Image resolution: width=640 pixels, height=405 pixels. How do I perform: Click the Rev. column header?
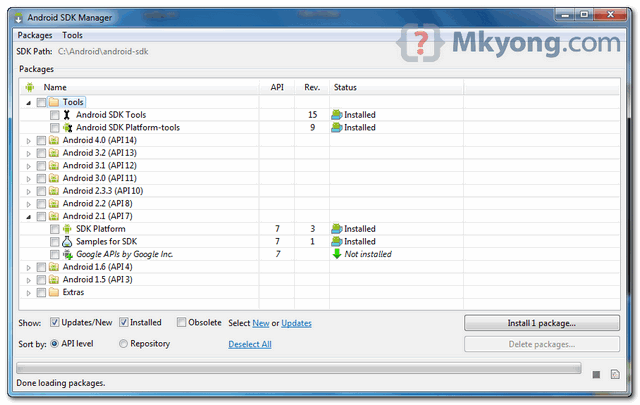312,87
